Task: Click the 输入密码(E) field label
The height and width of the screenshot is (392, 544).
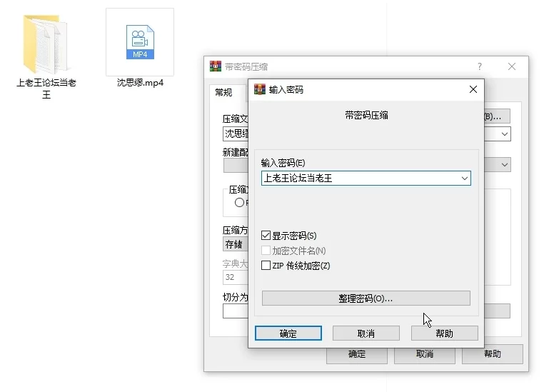Action: tap(283, 163)
